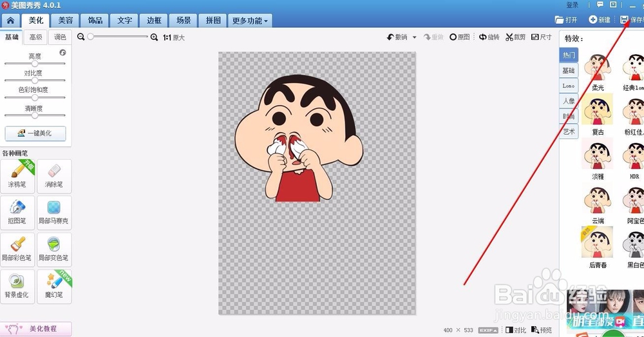This screenshot has height=337, width=644.
Task: Toggle 对比 compare view
Action: (516, 330)
